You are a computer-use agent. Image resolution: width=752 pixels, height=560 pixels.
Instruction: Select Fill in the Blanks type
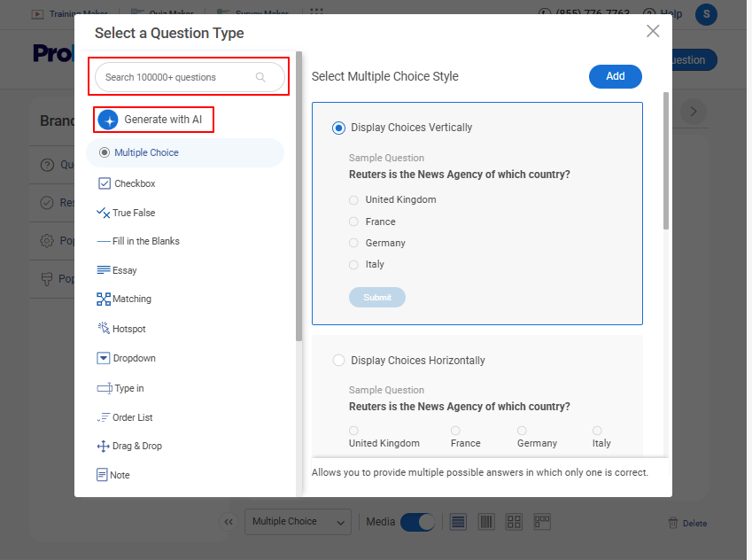145,241
